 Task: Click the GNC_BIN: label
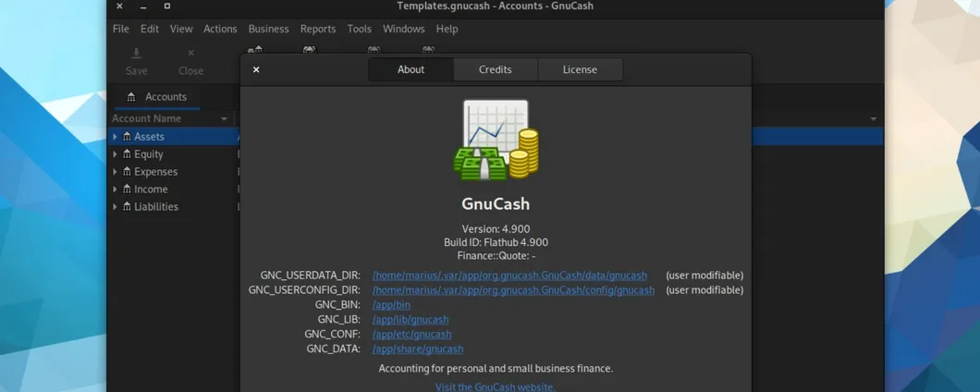[337, 305]
